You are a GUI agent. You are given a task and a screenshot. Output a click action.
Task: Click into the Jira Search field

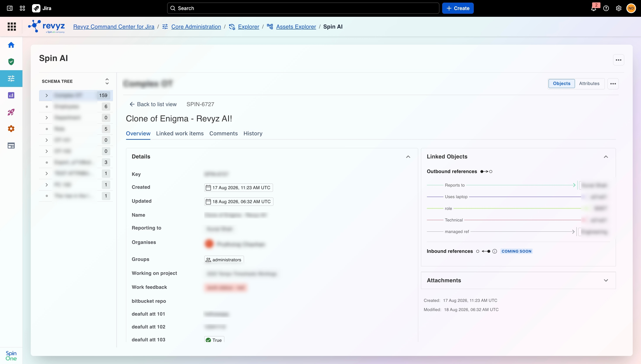(303, 8)
